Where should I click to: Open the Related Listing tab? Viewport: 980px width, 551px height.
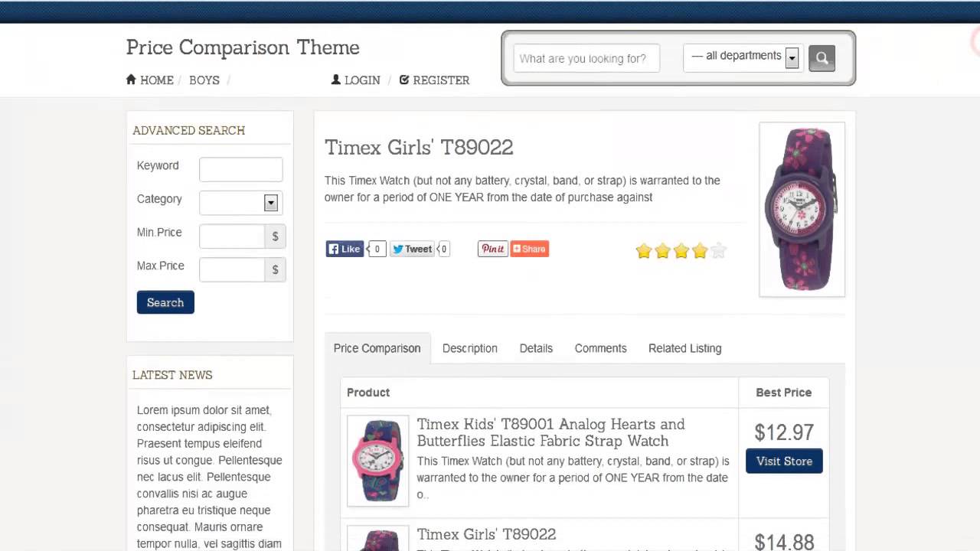(x=685, y=348)
